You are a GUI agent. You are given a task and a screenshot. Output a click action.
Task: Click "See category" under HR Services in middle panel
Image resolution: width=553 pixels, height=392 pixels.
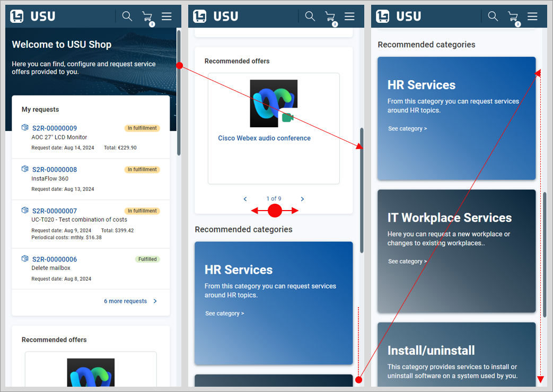(225, 313)
